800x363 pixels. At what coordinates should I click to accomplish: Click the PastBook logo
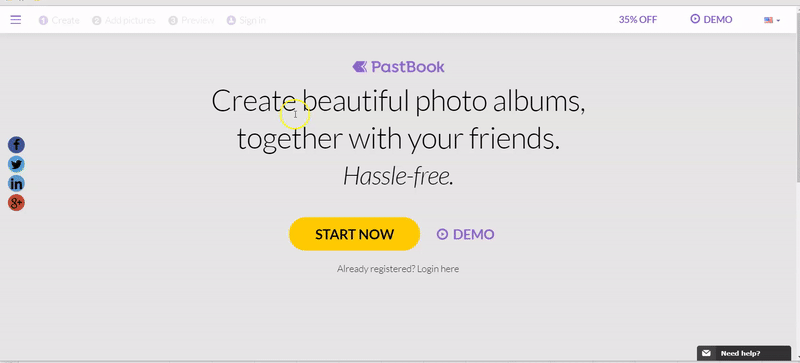coord(398,67)
